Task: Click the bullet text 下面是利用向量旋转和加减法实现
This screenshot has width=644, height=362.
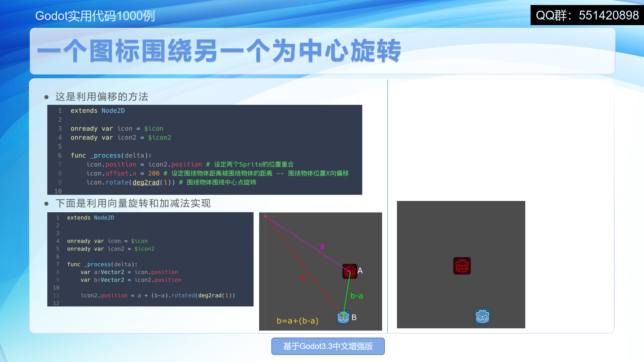Action: (x=133, y=203)
